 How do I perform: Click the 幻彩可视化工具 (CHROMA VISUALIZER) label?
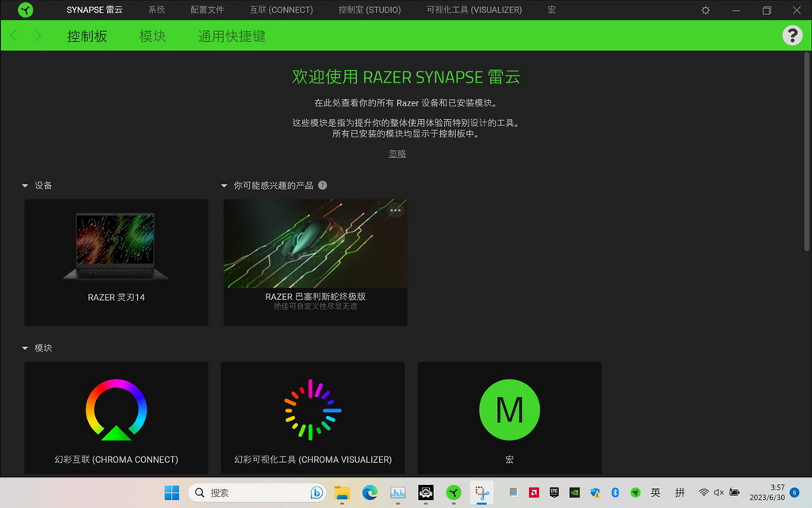(x=312, y=460)
